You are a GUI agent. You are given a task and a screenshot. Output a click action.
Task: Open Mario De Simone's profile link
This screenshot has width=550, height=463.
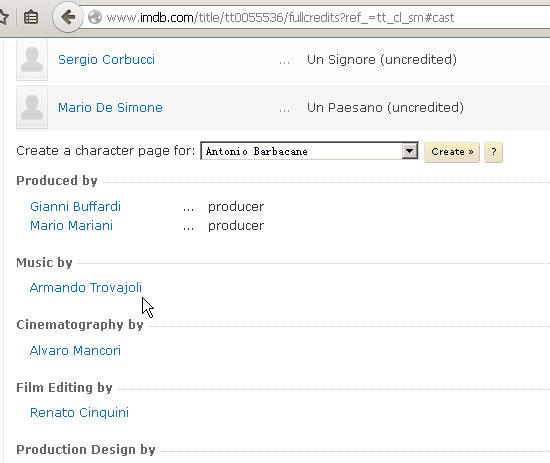(110, 107)
